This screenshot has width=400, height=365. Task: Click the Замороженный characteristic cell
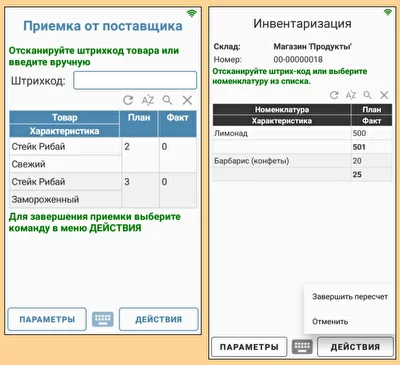(65, 199)
